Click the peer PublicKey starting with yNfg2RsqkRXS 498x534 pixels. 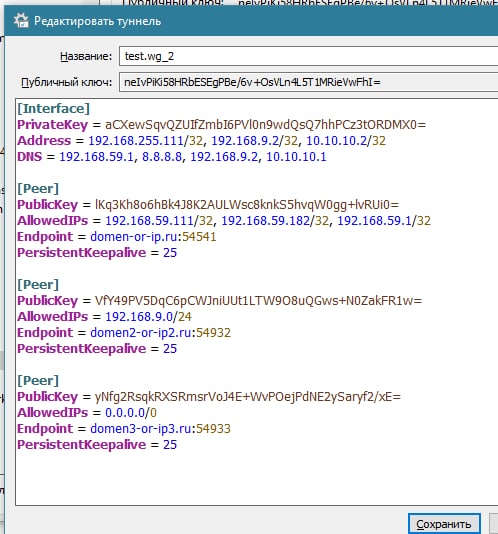248,397
